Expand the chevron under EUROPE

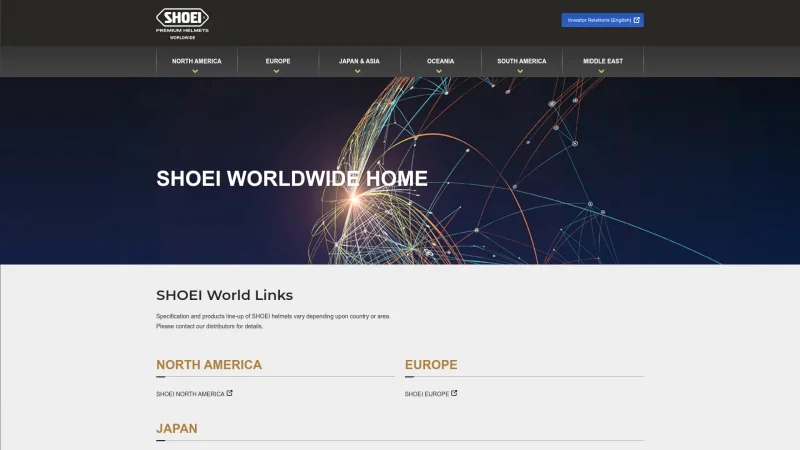pyautogui.click(x=277, y=71)
